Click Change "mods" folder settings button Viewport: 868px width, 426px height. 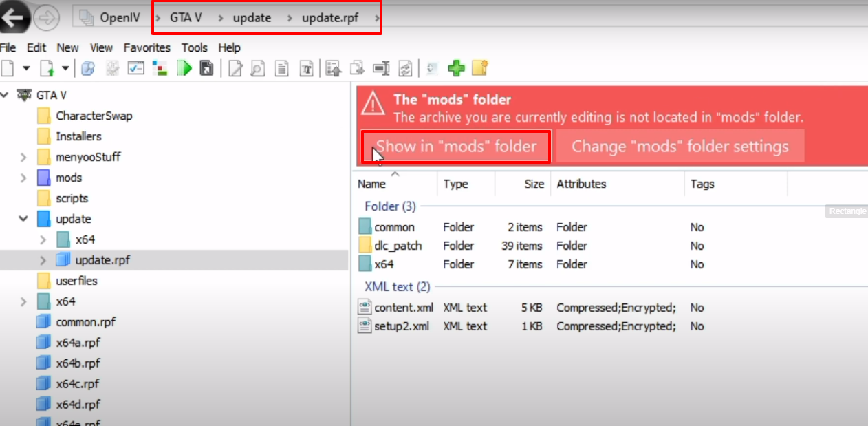[x=680, y=147]
